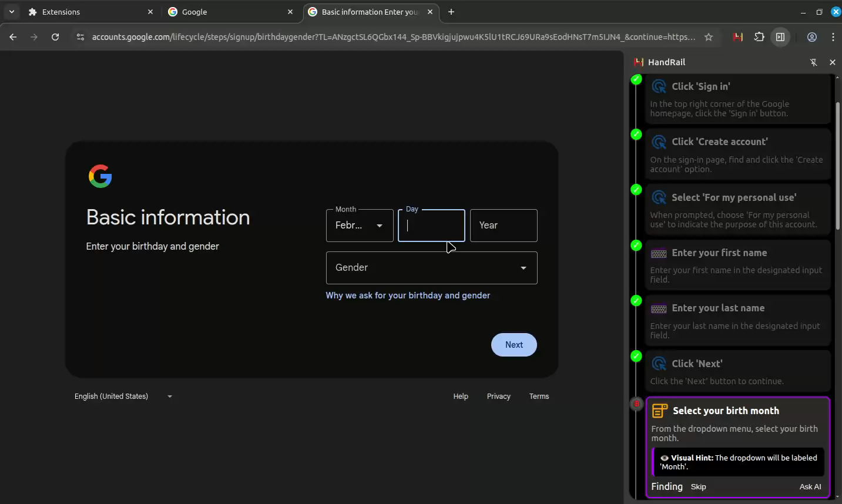Switch to the Google tab

coord(231,12)
